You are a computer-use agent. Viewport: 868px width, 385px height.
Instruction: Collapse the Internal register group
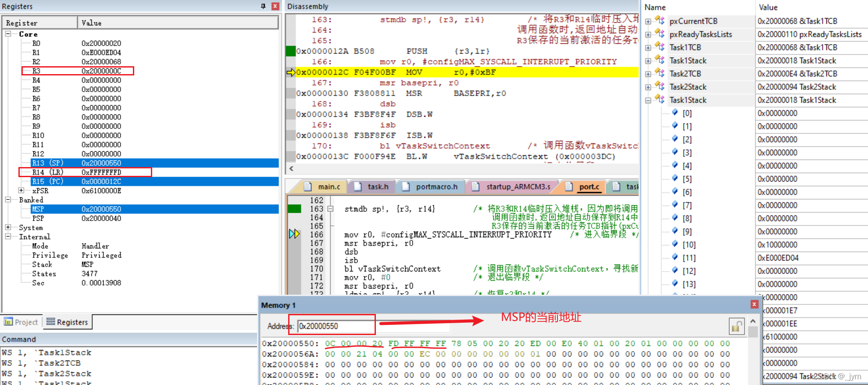8,236
